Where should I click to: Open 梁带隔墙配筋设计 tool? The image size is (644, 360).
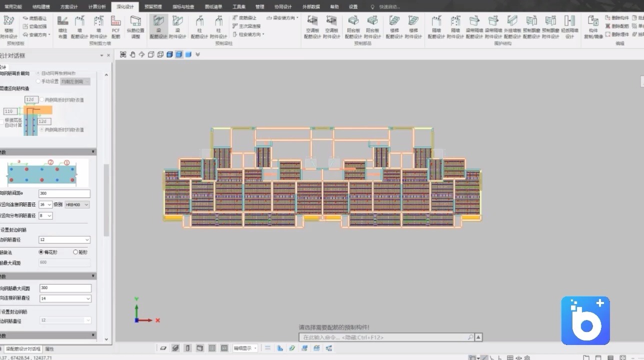(474, 26)
